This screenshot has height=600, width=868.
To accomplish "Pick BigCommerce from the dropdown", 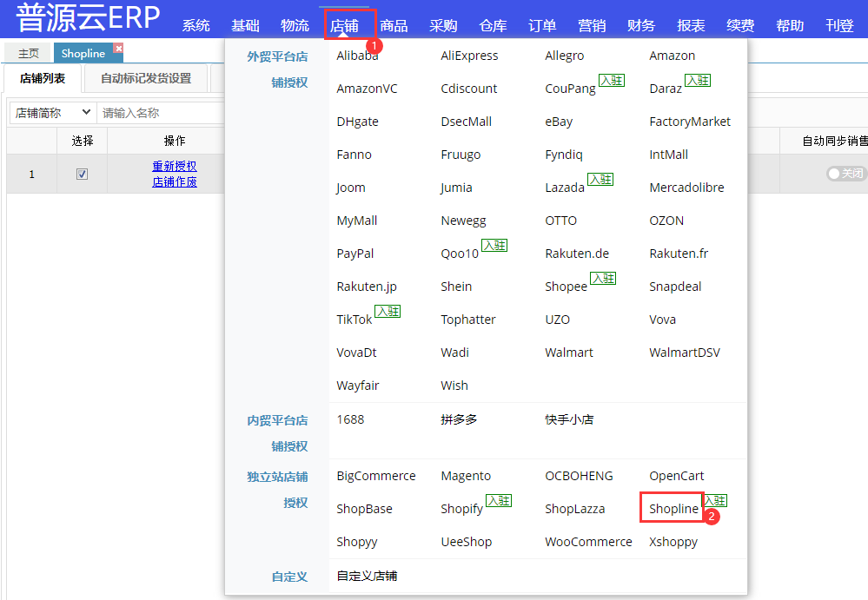I will click(x=376, y=476).
